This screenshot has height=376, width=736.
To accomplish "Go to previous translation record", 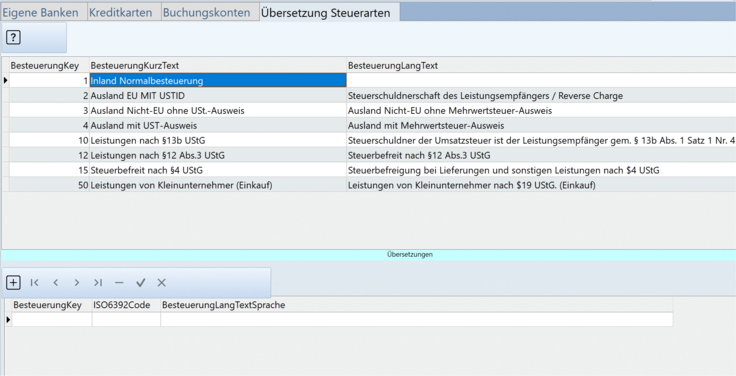I will tap(55, 283).
